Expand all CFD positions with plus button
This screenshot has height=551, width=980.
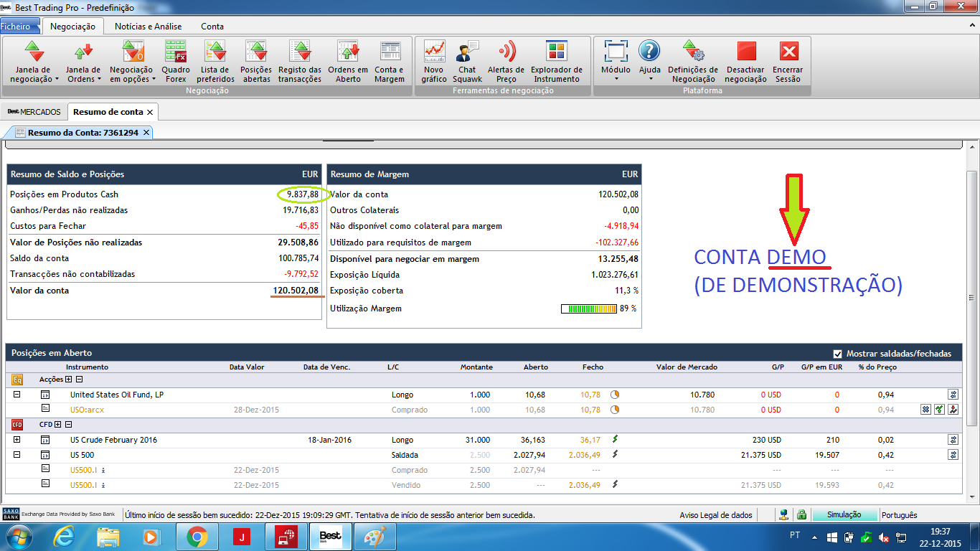[x=59, y=425]
